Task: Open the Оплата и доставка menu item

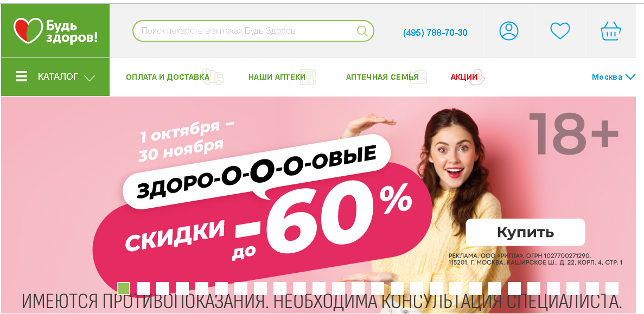Action: (168, 77)
